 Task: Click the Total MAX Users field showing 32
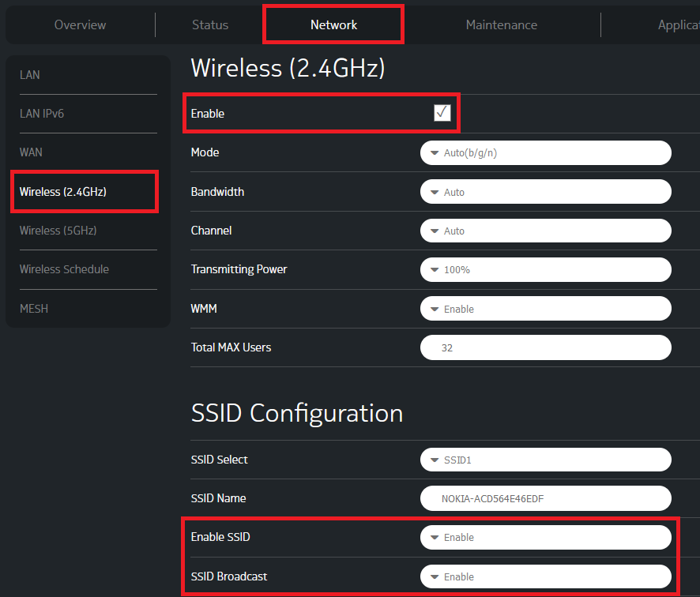click(x=545, y=347)
